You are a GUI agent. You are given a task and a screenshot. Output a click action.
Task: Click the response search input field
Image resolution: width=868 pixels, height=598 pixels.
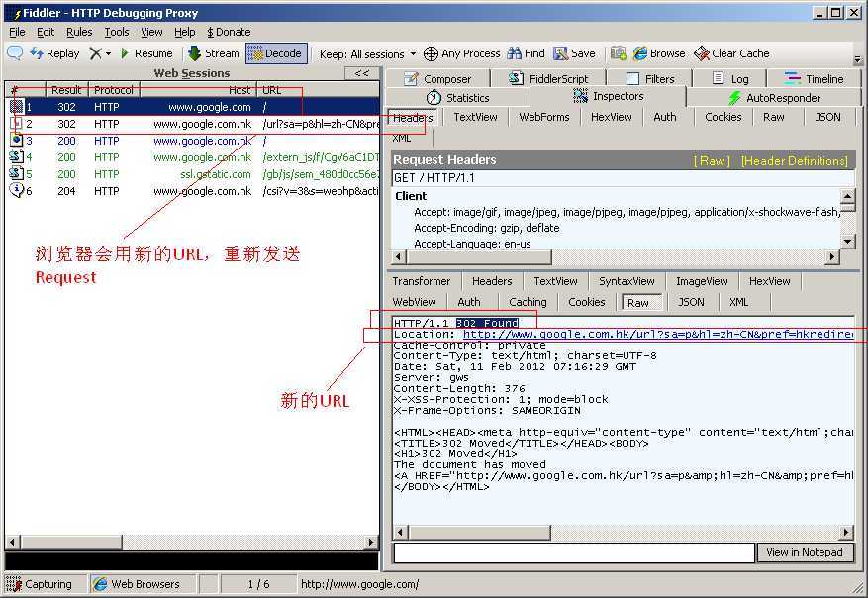(573, 552)
